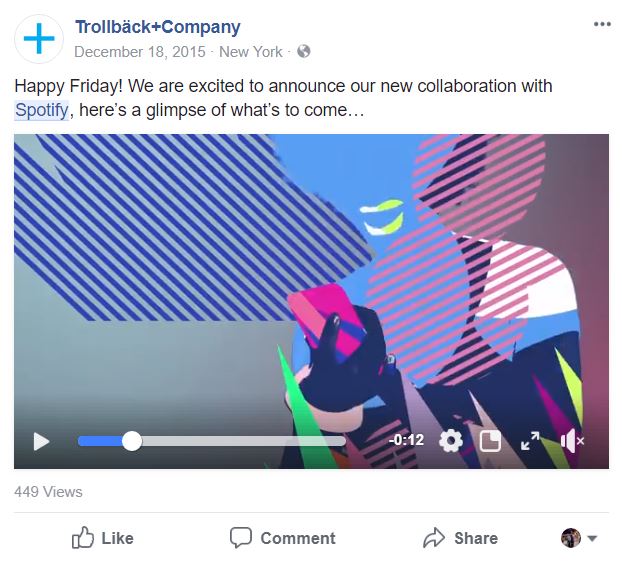Follow the Spotify tagged link
Viewport: 622px width, 562px height.
(42, 110)
